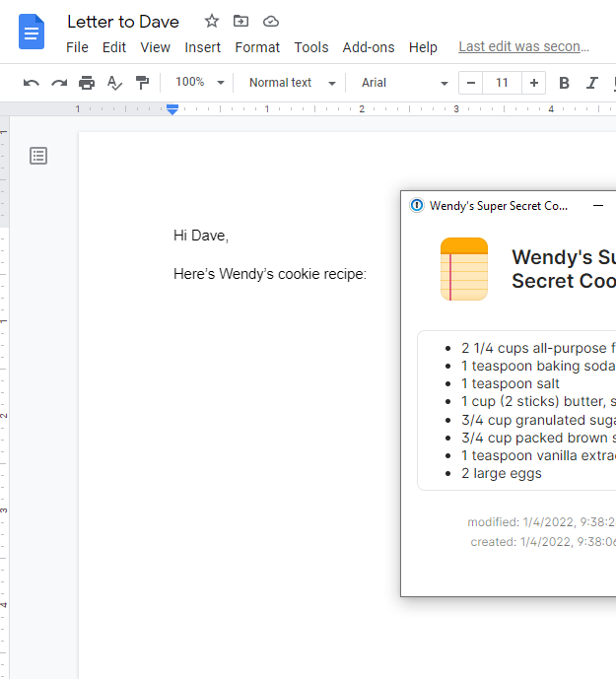Click the Undo arrow icon
616x679 pixels.
[32, 83]
